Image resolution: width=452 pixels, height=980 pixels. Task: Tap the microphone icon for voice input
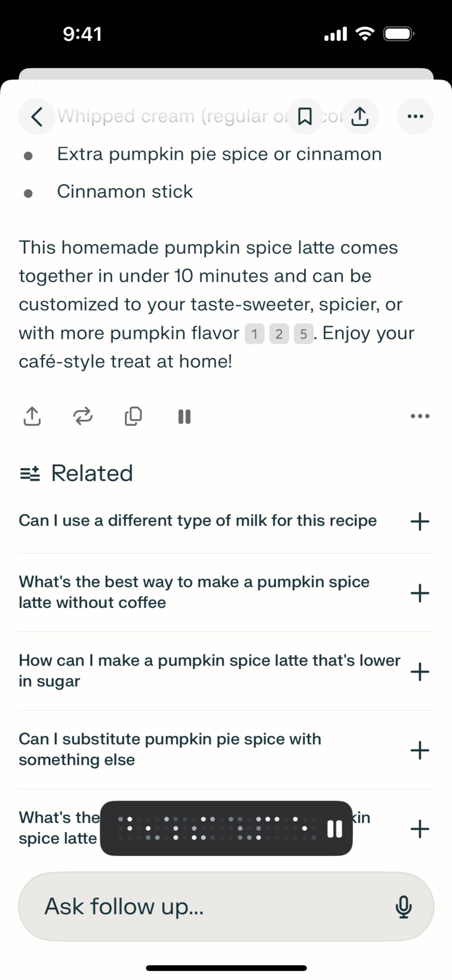tap(403, 907)
